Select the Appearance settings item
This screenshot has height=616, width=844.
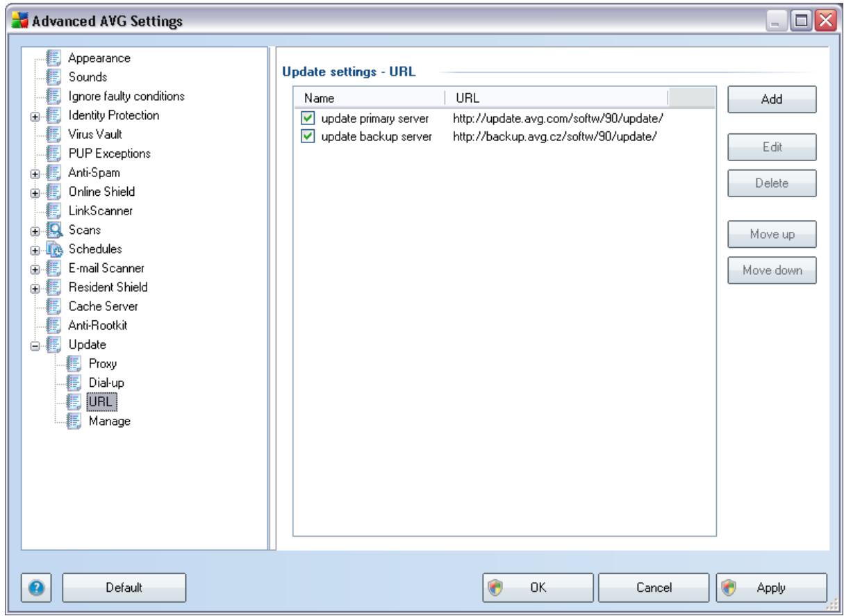[100, 58]
